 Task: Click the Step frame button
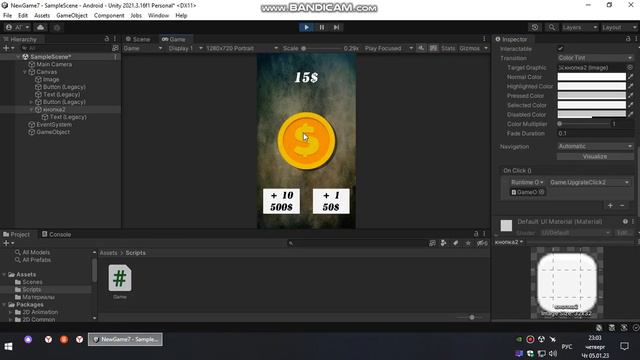[336, 27]
